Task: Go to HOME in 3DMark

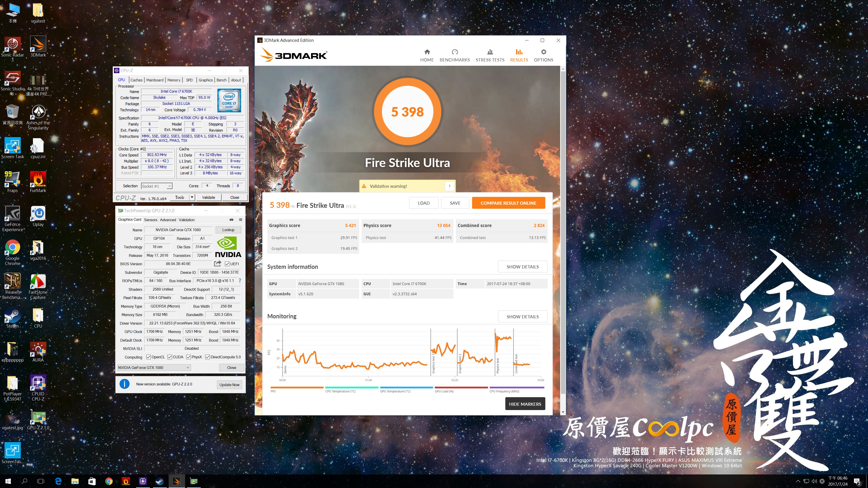Action: [427, 56]
